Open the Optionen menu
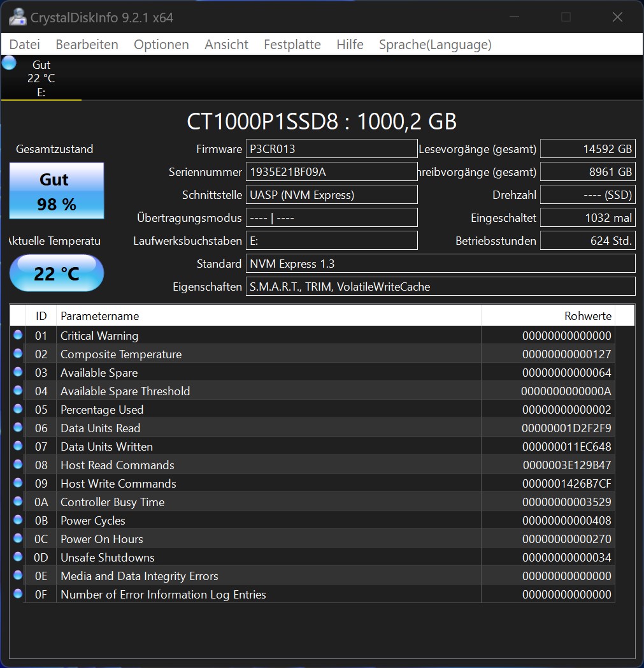The width and height of the screenshot is (644, 668). (x=161, y=45)
